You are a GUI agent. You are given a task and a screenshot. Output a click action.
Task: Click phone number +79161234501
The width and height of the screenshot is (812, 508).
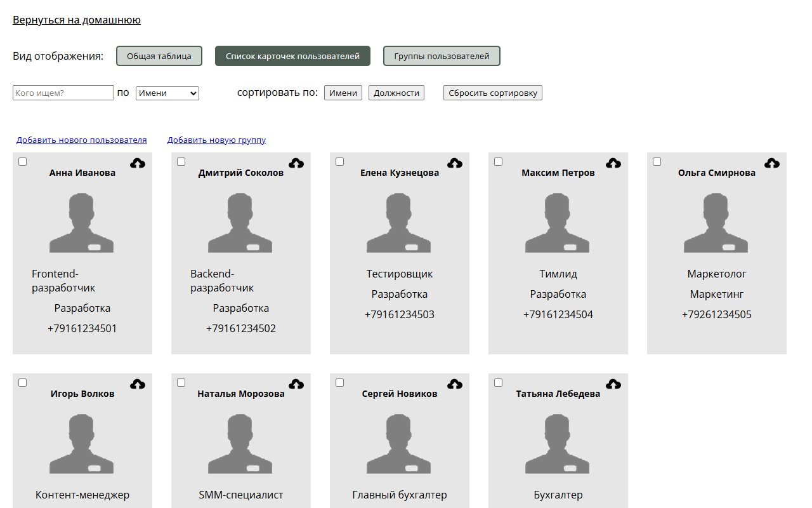pos(82,329)
